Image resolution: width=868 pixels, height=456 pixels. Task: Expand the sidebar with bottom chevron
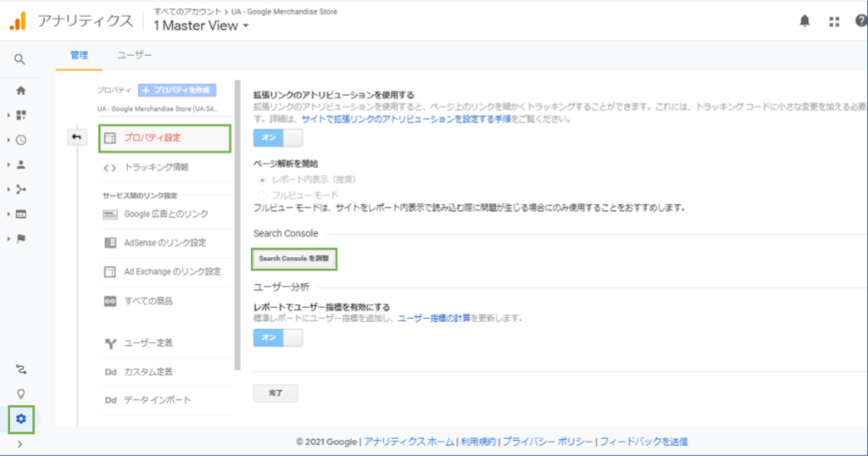[x=20, y=444]
